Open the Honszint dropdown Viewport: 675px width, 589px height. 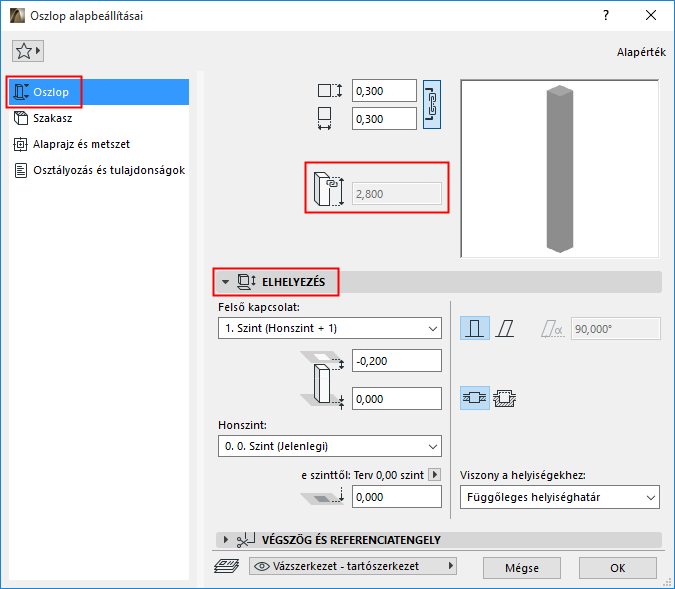(x=330, y=446)
